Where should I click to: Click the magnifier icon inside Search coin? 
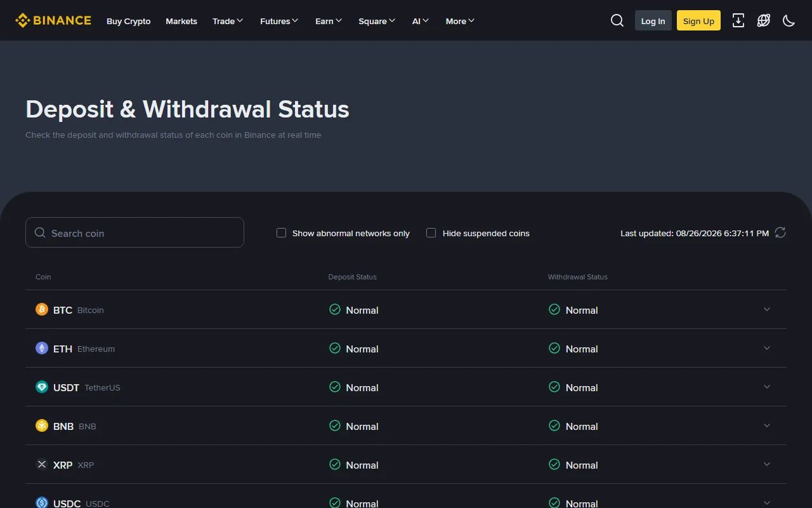click(40, 233)
